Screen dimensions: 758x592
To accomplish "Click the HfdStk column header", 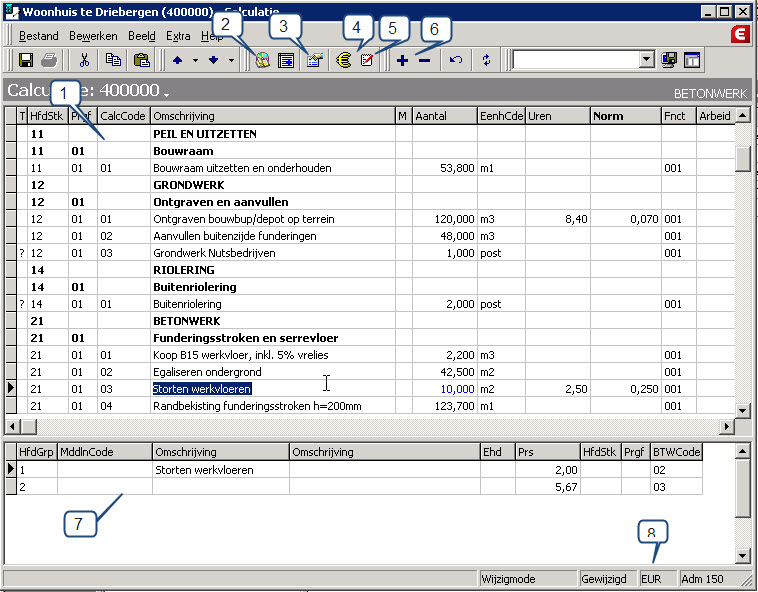I will [x=47, y=116].
